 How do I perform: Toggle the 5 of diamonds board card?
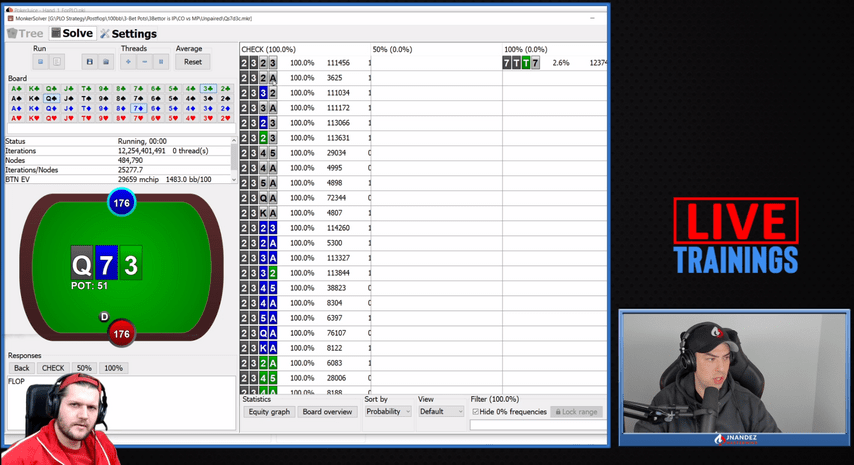coord(173,108)
